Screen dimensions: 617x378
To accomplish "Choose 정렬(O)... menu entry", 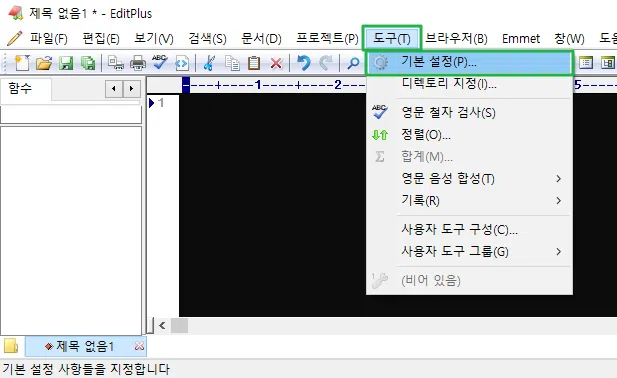I will click(x=469, y=135).
